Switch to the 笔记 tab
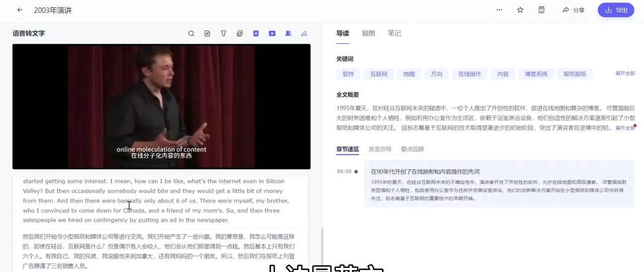The width and height of the screenshot is (644, 272). click(x=394, y=33)
